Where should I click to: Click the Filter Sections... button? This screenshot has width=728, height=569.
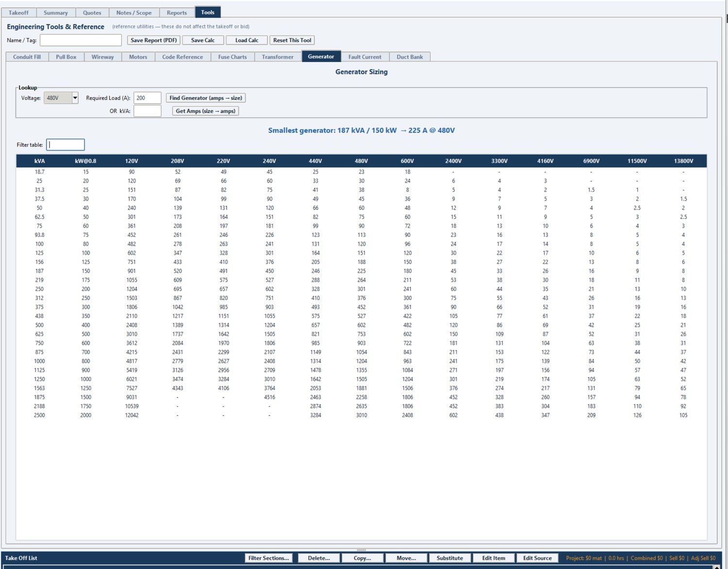[x=268, y=558]
